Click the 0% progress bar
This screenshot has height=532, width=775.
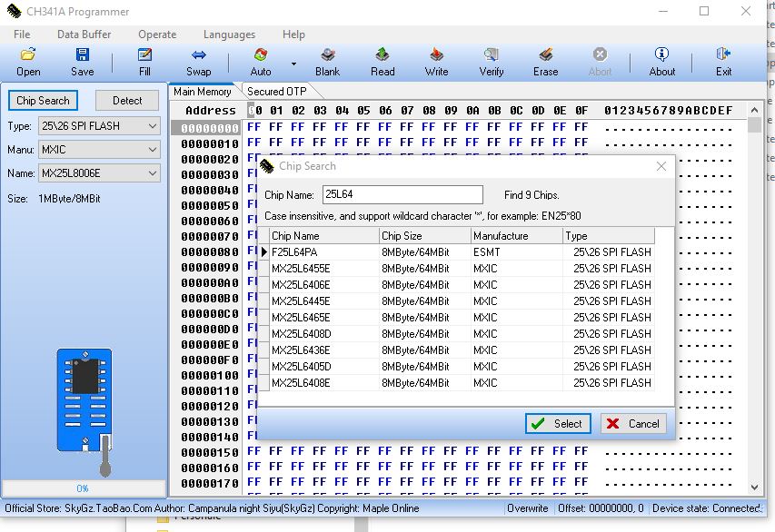[x=83, y=488]
